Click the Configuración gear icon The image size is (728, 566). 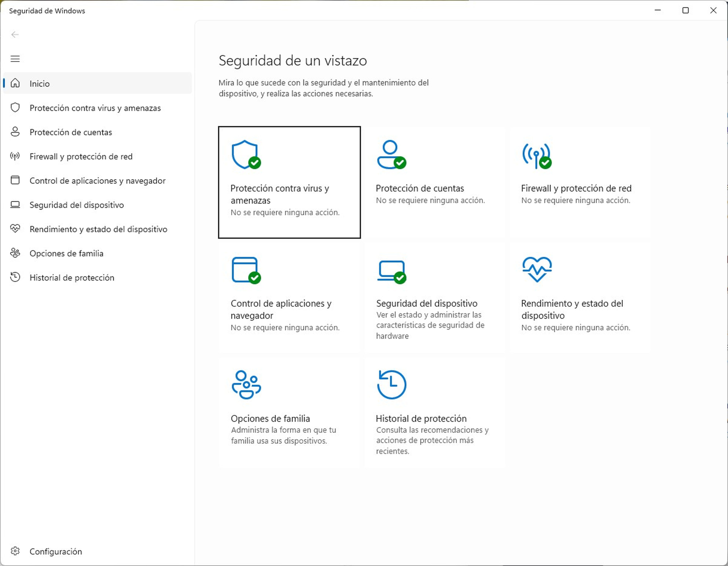pyautogui.click(x=15, y=551)
